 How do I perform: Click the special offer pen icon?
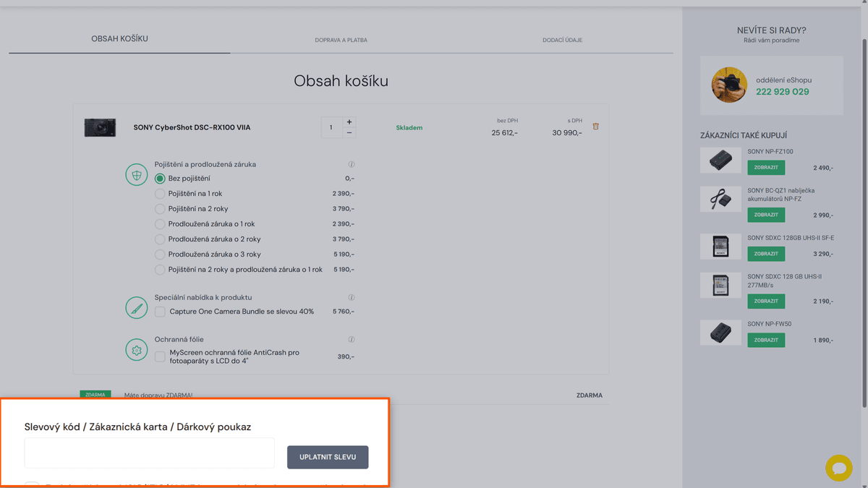click(137, 308)
